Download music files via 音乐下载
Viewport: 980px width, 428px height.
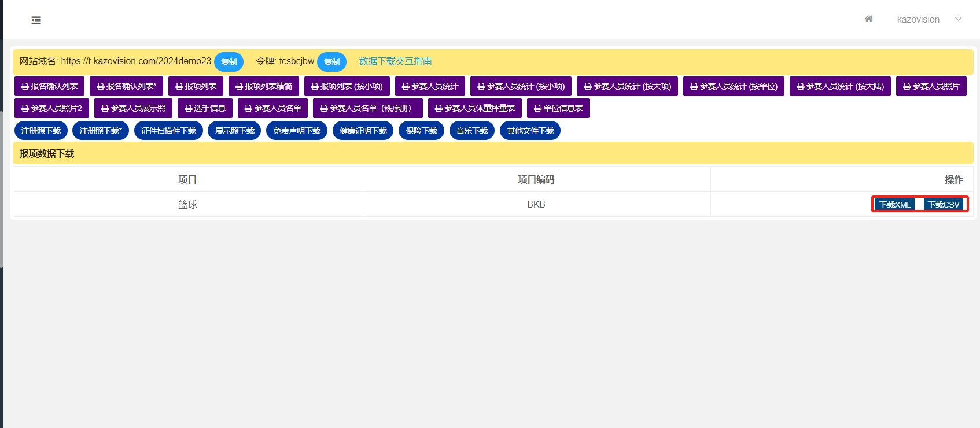click(x=471, y=131)
